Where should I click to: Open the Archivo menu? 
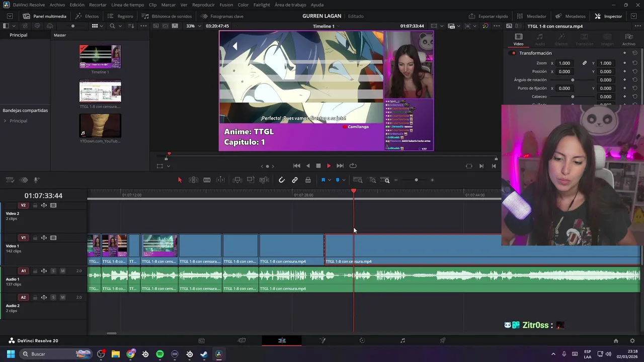(x=57, y=5)
